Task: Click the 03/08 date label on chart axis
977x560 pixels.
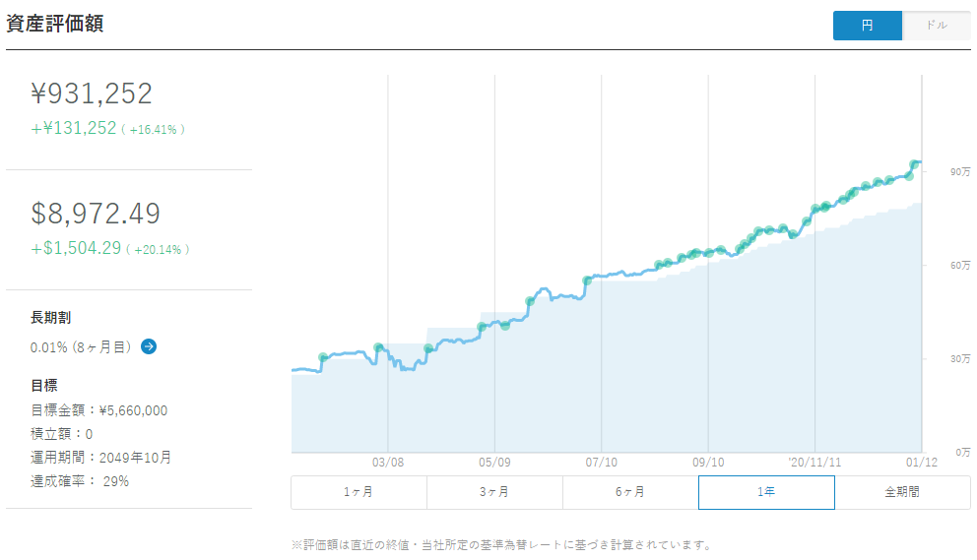Action: (388, 463)
